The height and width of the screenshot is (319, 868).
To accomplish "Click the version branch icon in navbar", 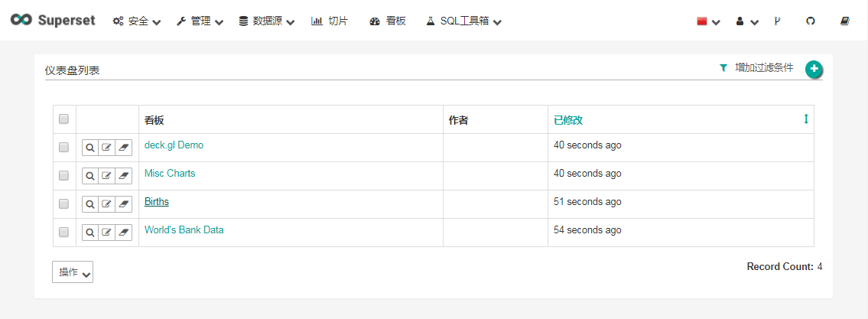I will pos(777,21).
